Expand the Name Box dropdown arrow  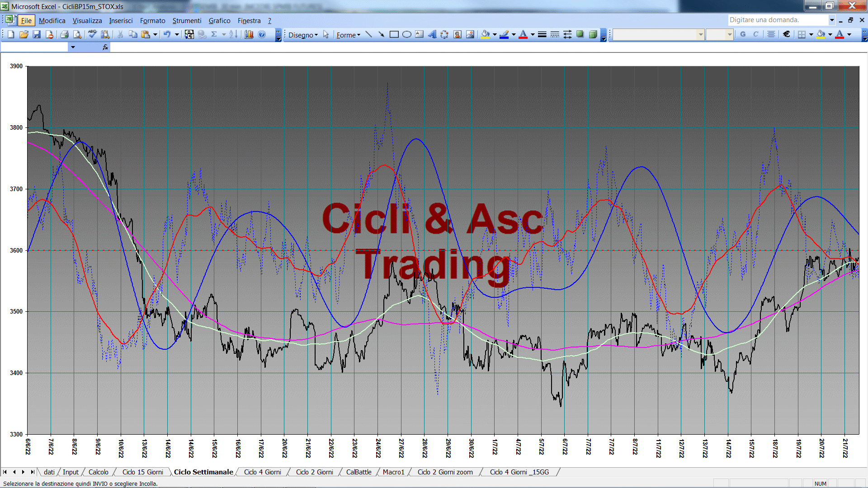coord(73,47)
